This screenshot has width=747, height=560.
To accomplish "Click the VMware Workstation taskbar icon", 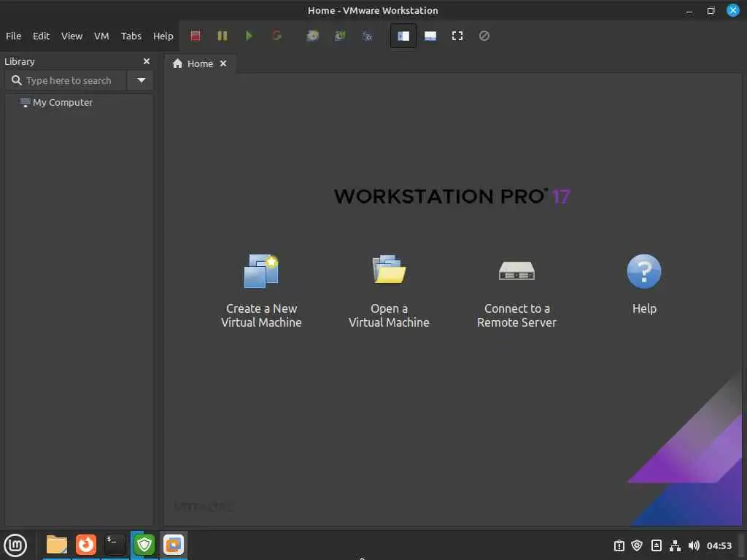I will [x=174, y=545].
